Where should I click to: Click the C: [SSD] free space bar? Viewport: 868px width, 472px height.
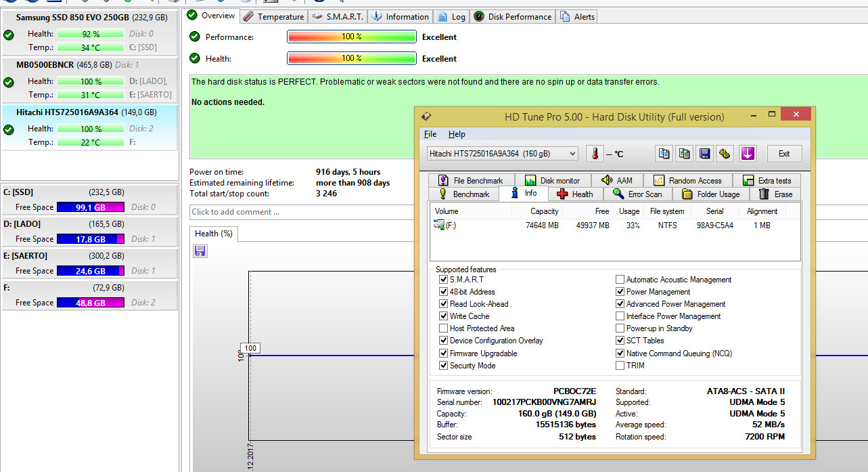pyautogui.click(x=91, y=207)
